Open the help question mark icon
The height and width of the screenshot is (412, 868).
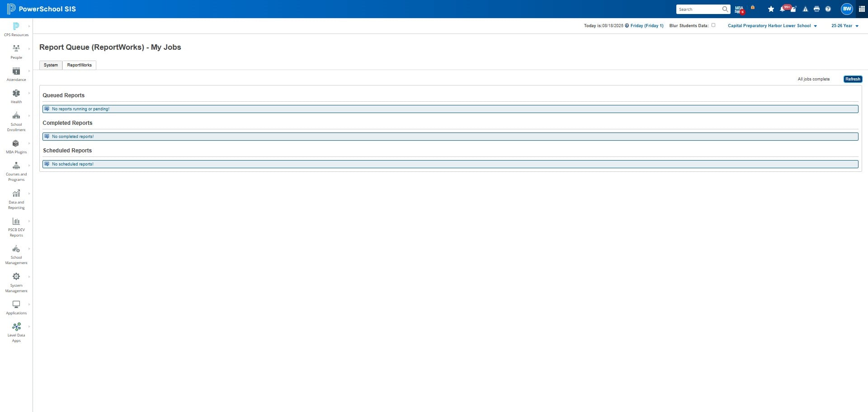[x=828, y=9]
